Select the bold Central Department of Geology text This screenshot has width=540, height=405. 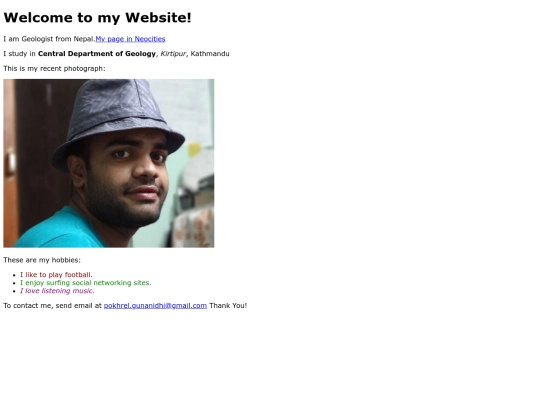click(x=97, y=54)
